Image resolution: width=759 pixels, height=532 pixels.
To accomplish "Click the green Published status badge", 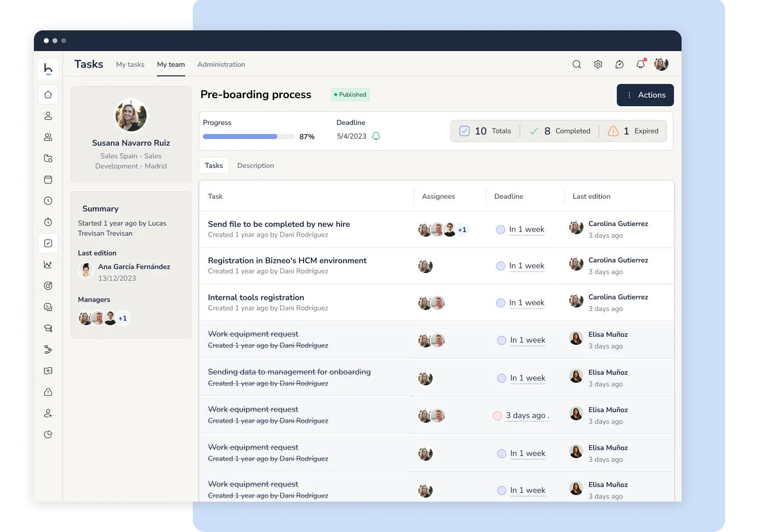I will (x=350, y=95).
